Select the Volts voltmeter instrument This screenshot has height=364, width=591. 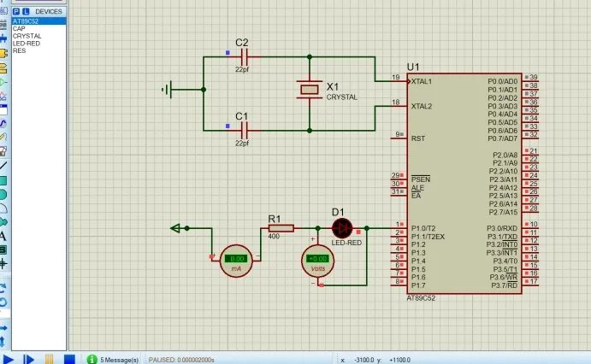318,261
